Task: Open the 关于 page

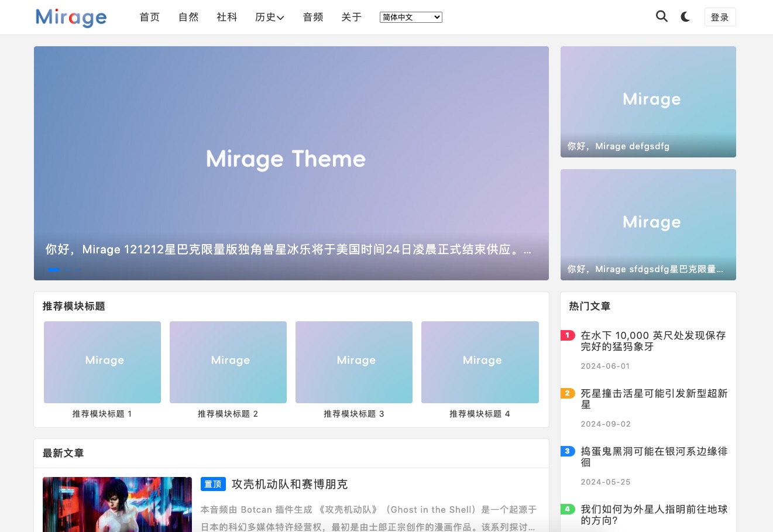Action: pos(351,18)
